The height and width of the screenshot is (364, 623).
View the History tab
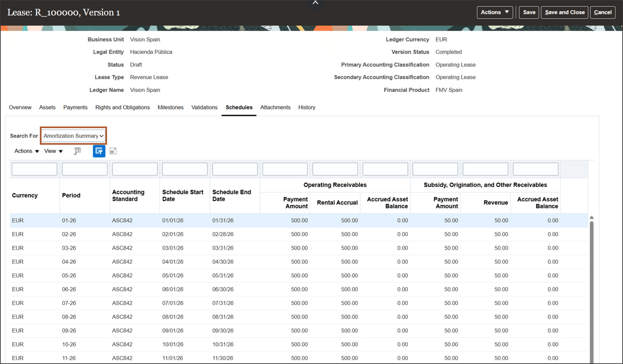(x=307, y=107)
